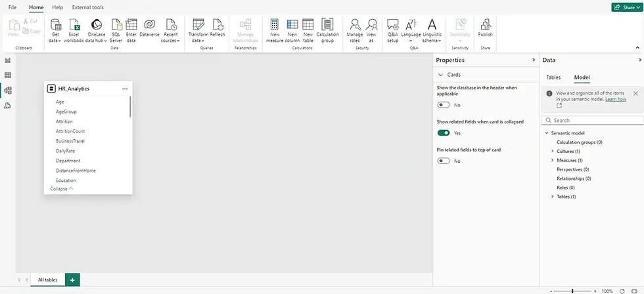Viewport: 644px width, 294px height.
Task: Expand the Cultures (1) node
Action: [553, 152]
